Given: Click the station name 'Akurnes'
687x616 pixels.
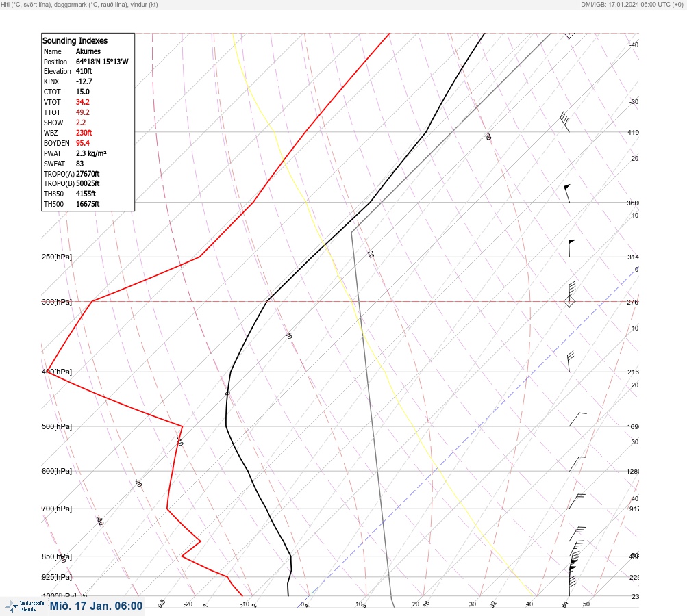Looking at the screenshot, I should click(x=88, y=51).
